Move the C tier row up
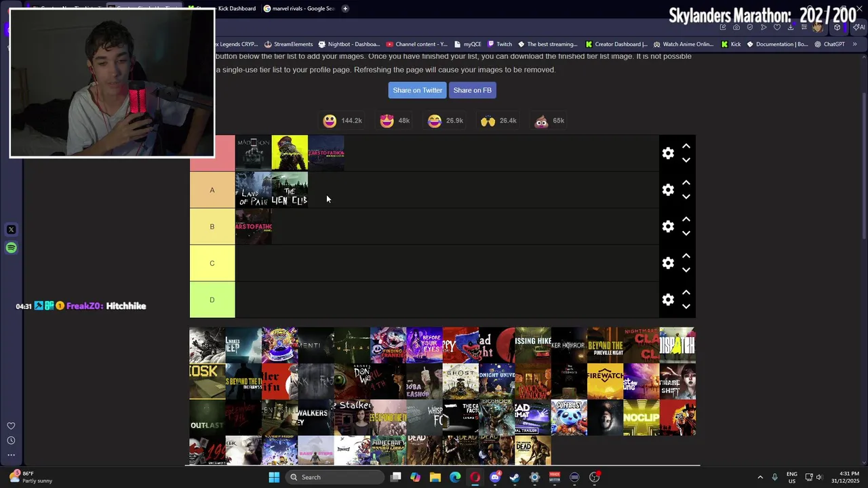 pyautogui.click(x=686, y=256)
